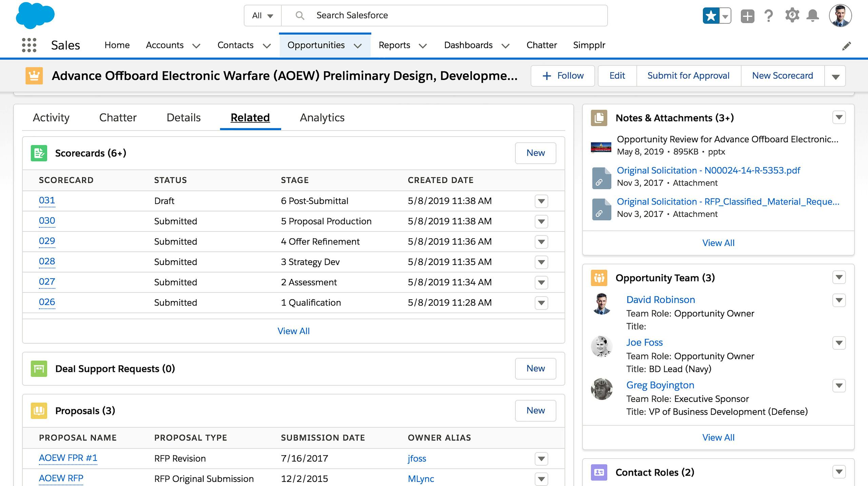Click the user profile avatar
The width and height of the screenshot is (868, 486).
840,16
